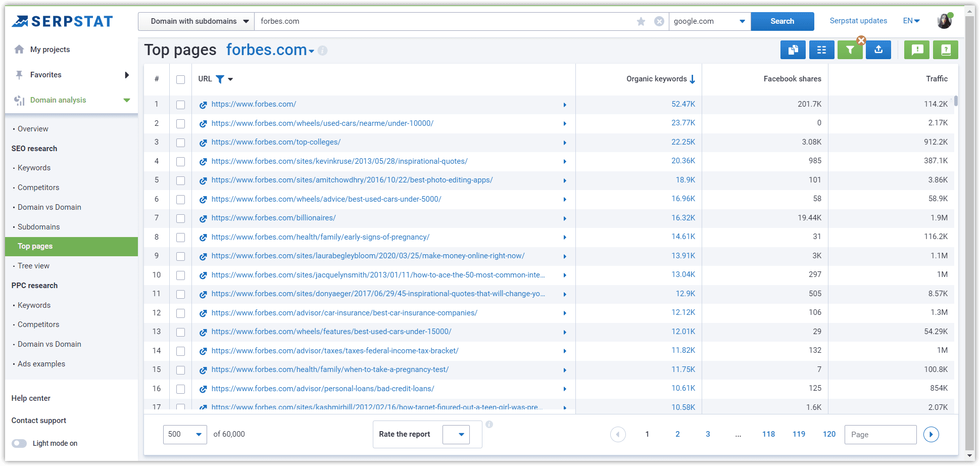Open the help question mark icon
Screen dimensions: 980x466
946,50
